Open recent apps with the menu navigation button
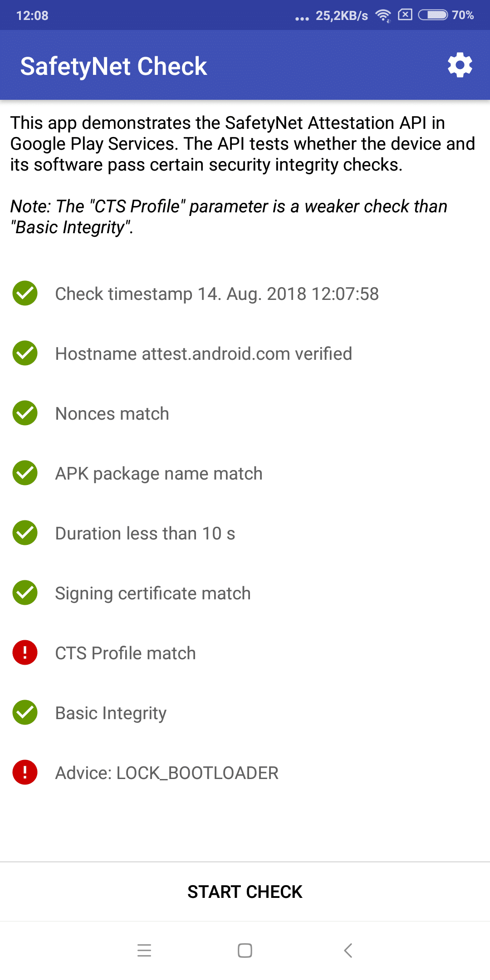 point(144,950)
